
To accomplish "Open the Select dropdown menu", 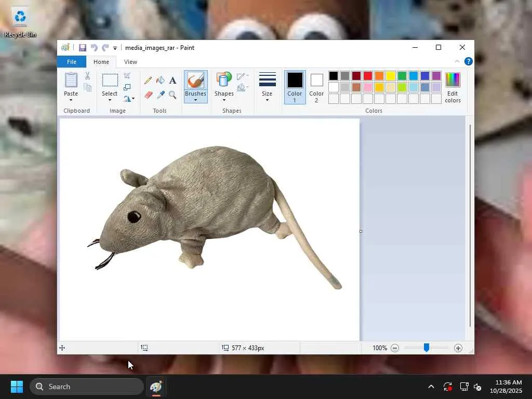I will (110, 99).
